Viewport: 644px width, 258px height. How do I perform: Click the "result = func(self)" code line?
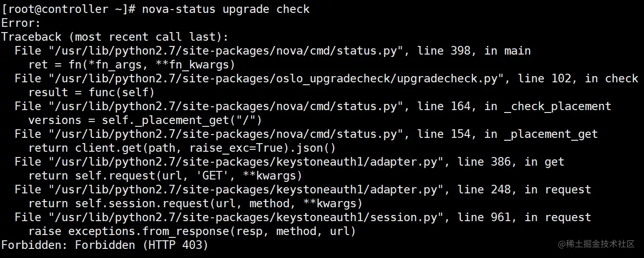pyautogui.click(x=92, y=92)
